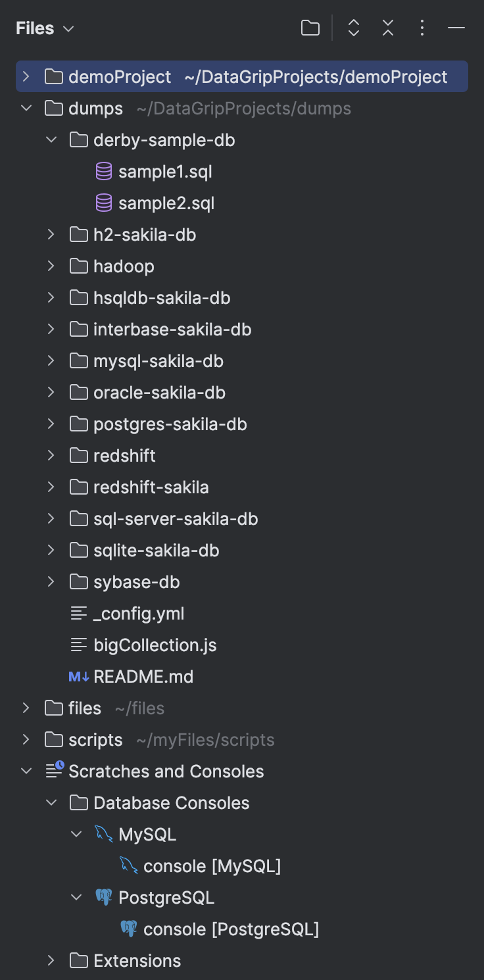Click the MySQL dolphin icon next to console [MySQL]
This screenshot has height=980, width=484.
[129, 866]
